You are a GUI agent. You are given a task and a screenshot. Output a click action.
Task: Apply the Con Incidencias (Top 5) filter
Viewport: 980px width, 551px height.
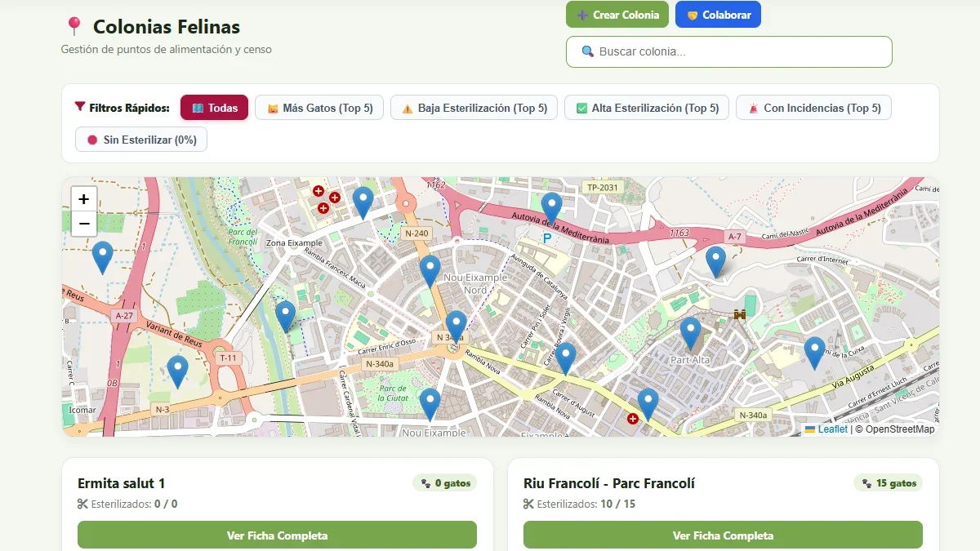point(813,108)
